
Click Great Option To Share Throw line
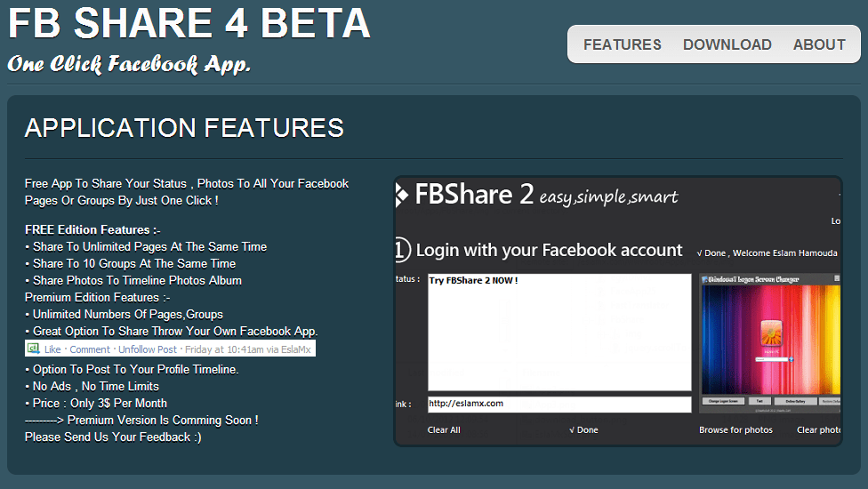[172, 332]
